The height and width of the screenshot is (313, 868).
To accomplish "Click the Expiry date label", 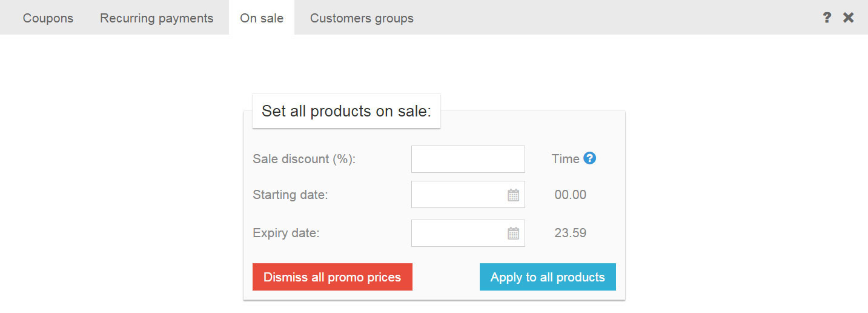I will pyautogui.click(x=286, y=233).
